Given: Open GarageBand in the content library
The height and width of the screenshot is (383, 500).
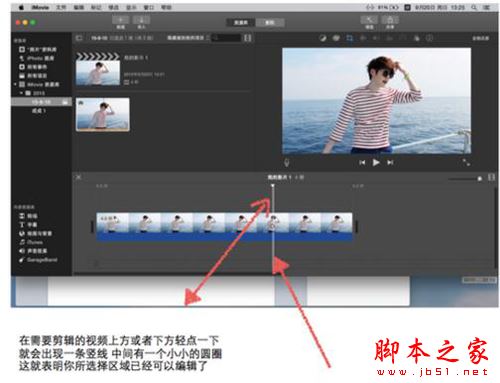Looking at the screenshot, I should (38, 259).
